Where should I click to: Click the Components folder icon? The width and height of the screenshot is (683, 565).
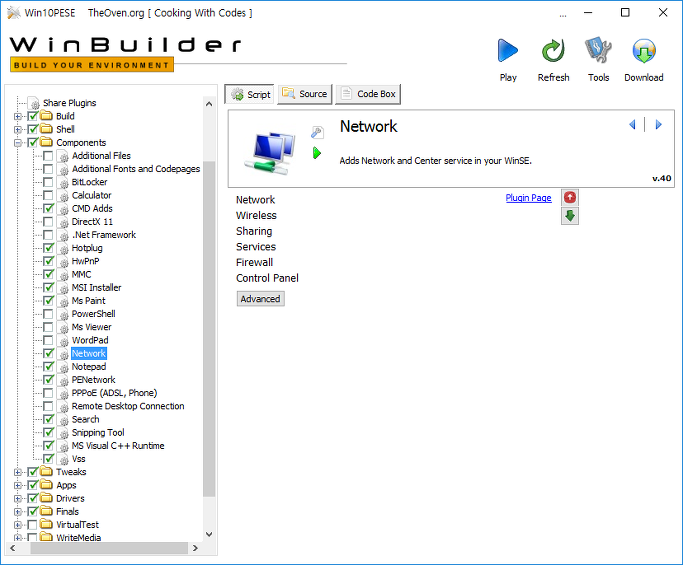point(46,142)
